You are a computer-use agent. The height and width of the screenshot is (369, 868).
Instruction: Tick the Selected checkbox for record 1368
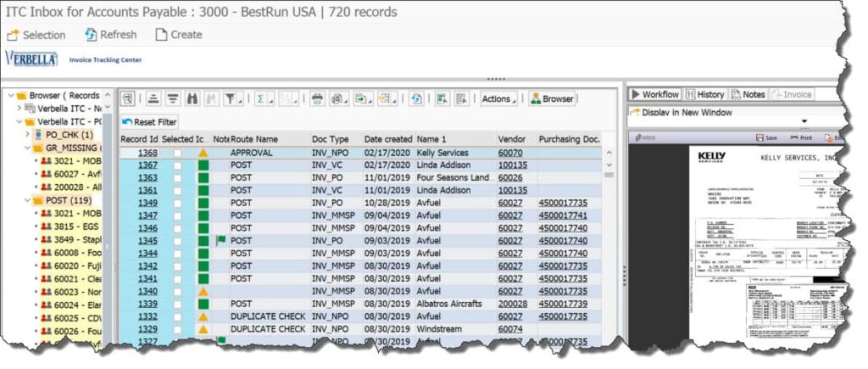[177, 153]
